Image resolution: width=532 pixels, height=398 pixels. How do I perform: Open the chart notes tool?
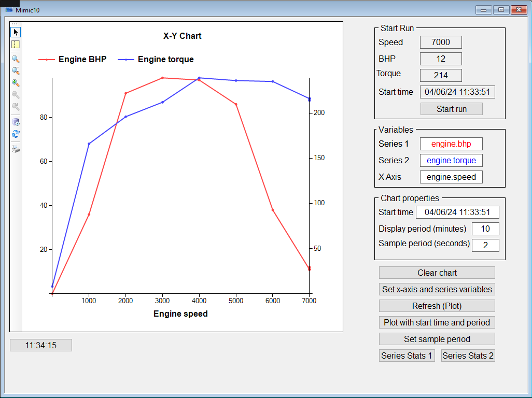pyautogui.click(x=15, y=45)
